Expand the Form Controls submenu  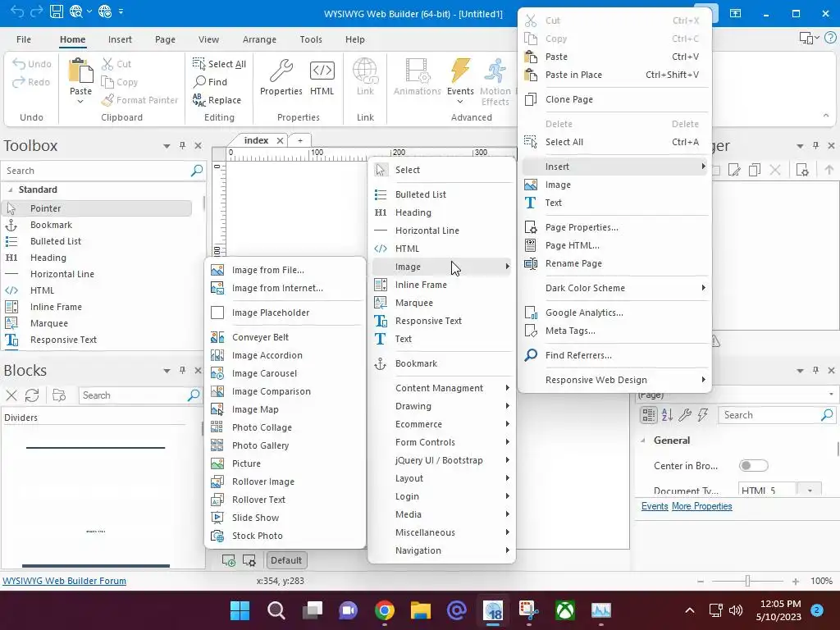pyautogui.click(x=442, y=442)
